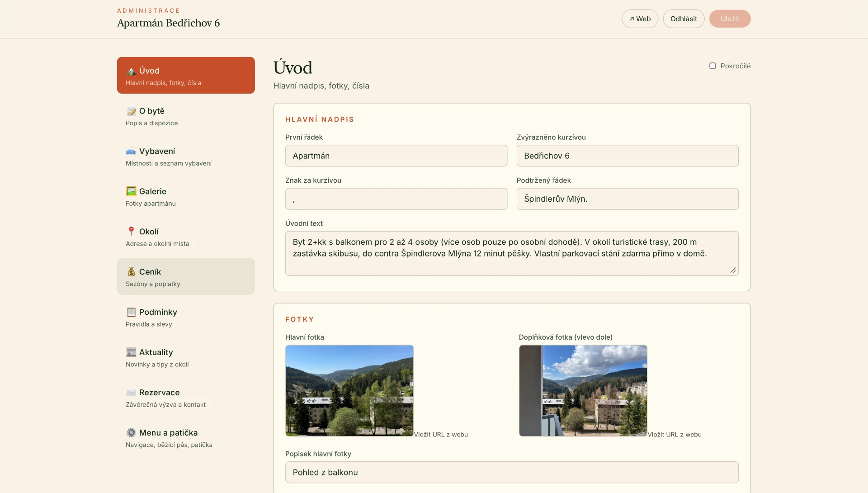
Task: Click the HLAVNÍ NADPIS section heading
Action: coord(320,119)
